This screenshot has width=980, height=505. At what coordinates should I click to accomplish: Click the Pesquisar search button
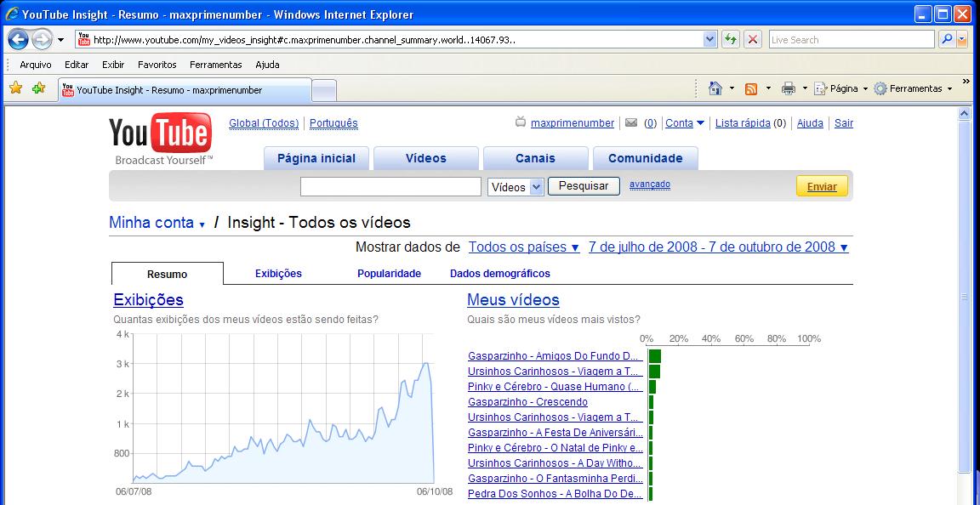point(584,186)
